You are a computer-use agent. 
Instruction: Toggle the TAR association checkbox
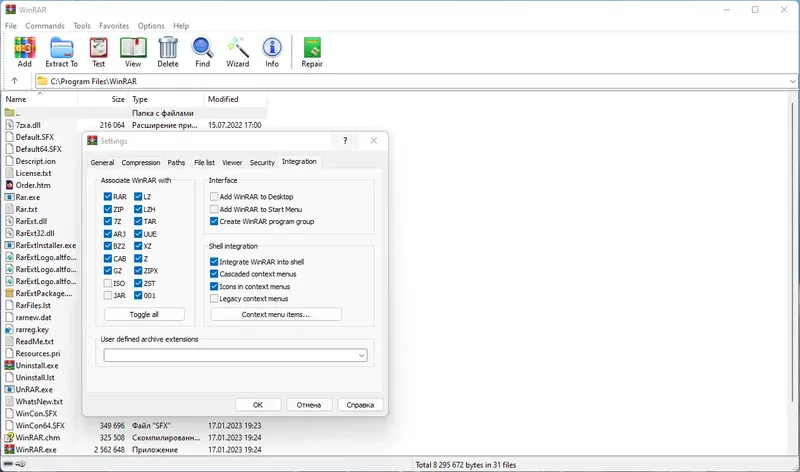tap(138, 221)
